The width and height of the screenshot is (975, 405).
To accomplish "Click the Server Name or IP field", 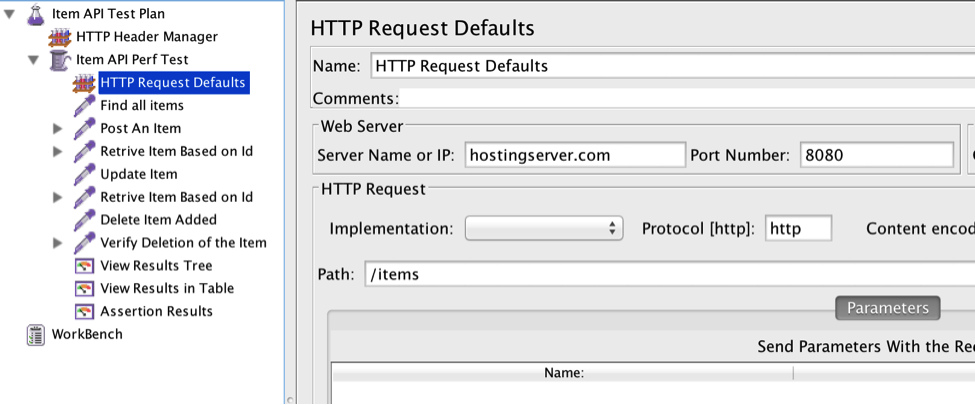I will (x=574, y=156).
